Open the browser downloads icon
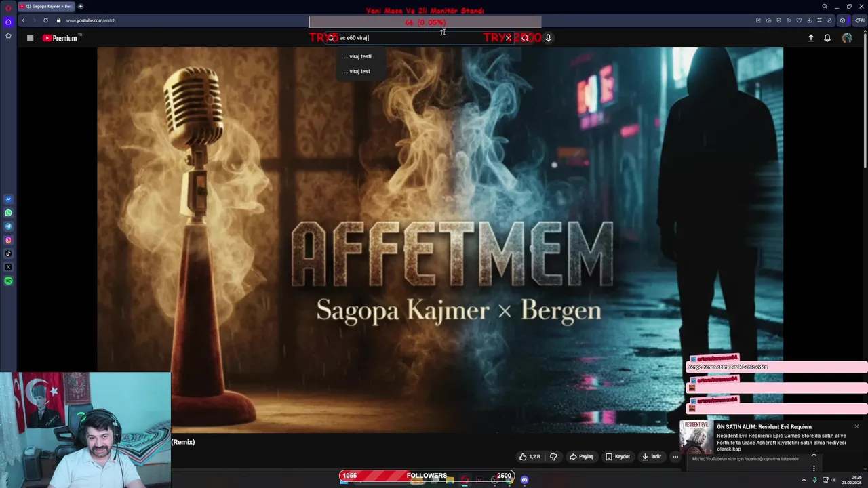Screen dimensions: 868x488 809,20
